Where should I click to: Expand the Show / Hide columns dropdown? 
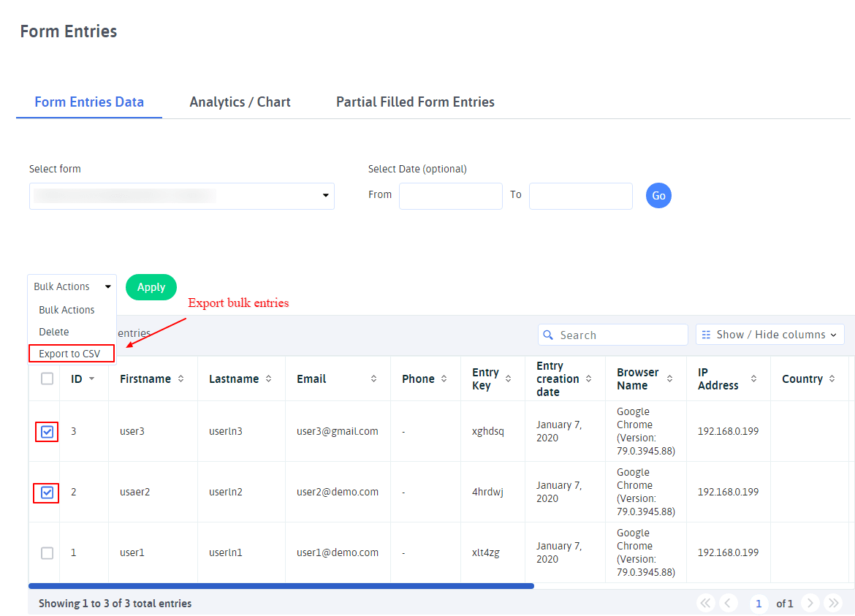(x=769, y=335)
